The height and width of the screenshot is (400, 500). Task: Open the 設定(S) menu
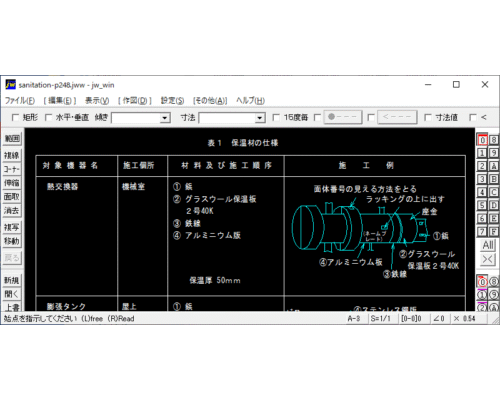pos(172,101)
